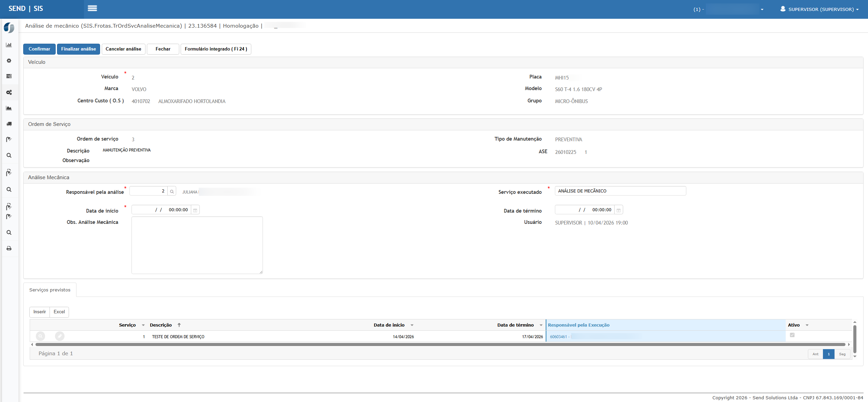
Task: Click the printer icon in sidebar
Action: (9, 248)
